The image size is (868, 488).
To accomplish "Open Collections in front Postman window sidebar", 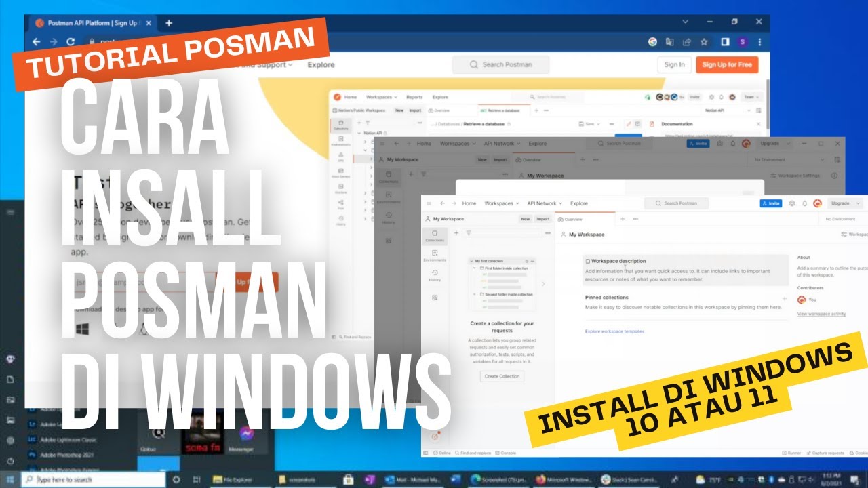I will click(x=435, y=236).
